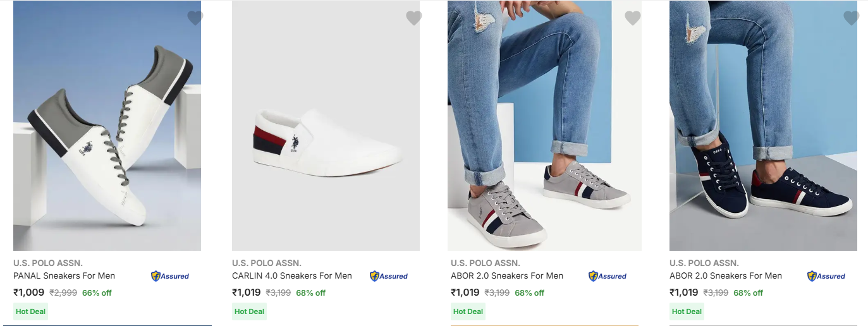
Task: Open the fourth product's ABOR 2.0 title link
Action: (x=725, y=276)
